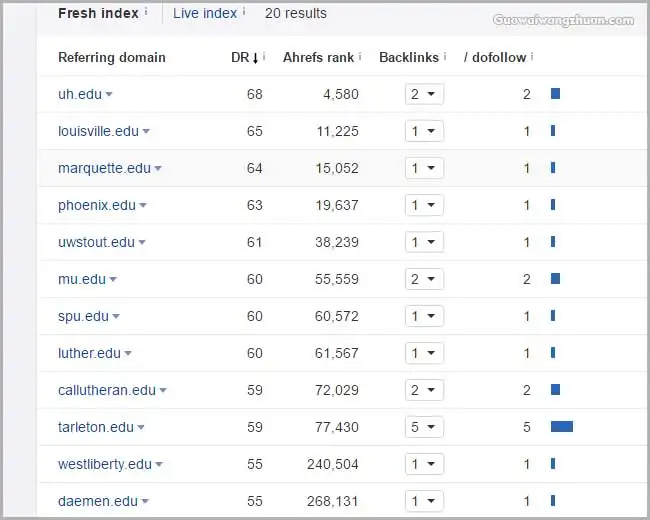Viewport: 650px width, 520px height.
Task: Expand the arrow menu next to marquette.edu
Action: point(158,168)
